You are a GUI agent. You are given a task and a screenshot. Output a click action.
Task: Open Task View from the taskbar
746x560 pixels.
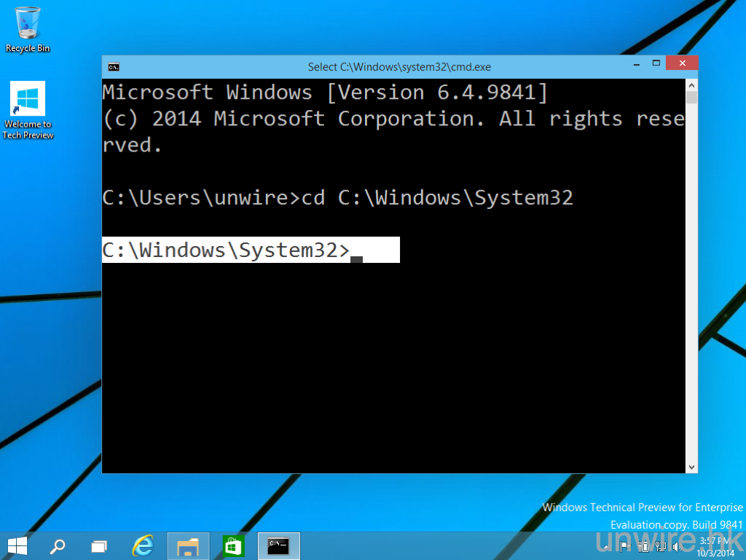(99, 545)
